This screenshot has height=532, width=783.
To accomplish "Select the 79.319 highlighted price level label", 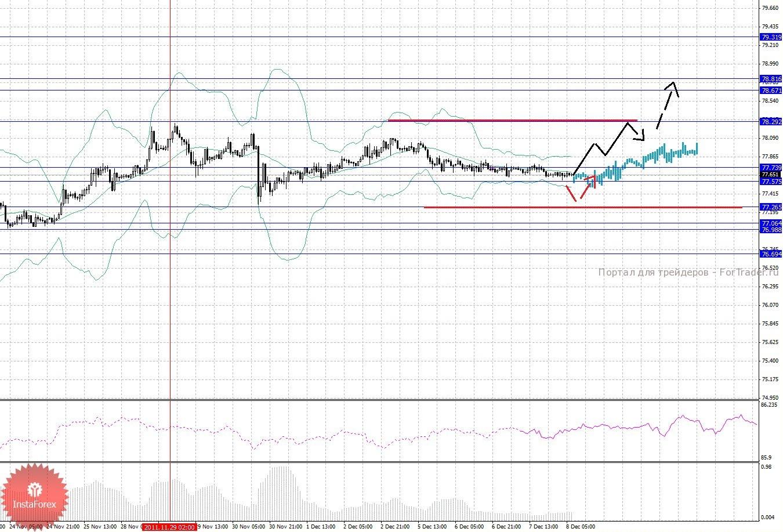I will click(x=771, y=37).
